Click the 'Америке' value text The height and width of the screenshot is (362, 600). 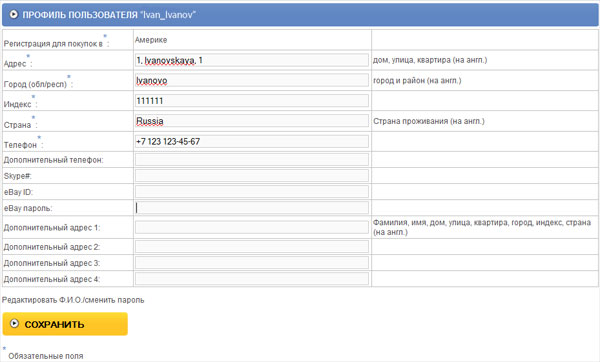coord(151,40)
